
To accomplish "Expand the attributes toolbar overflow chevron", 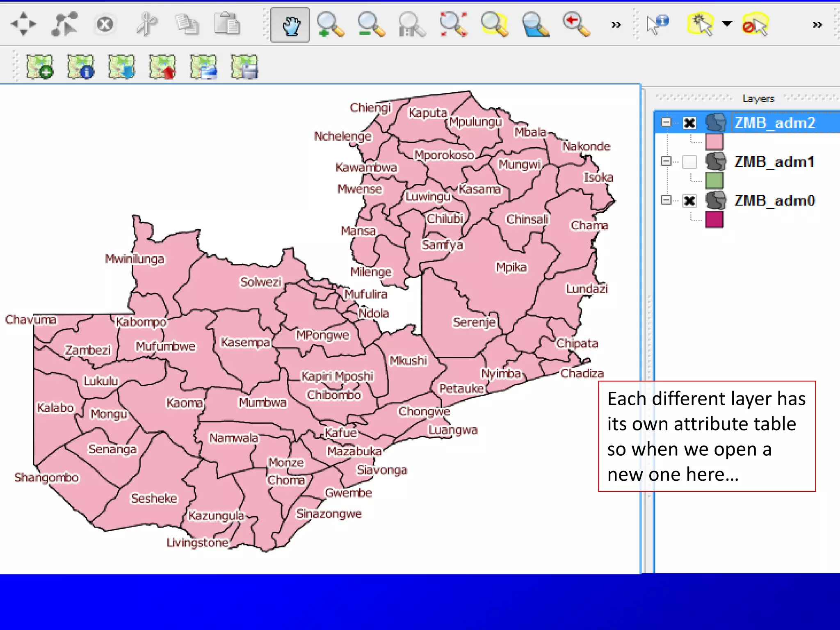I will click(x=817, y=25).
